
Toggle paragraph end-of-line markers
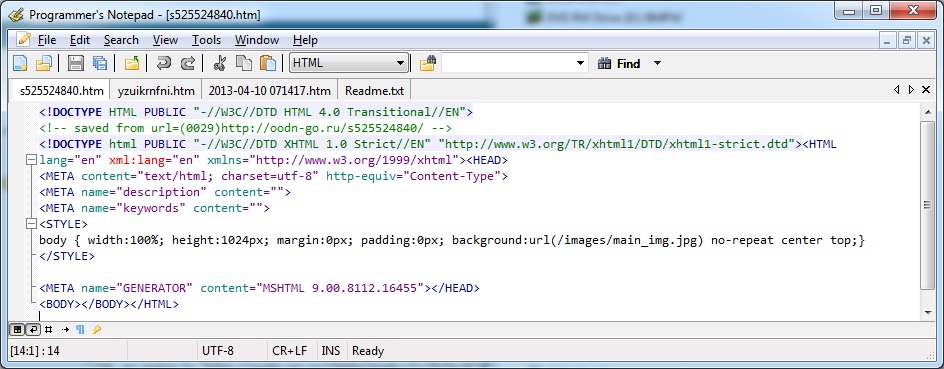[x=80, y=329]
